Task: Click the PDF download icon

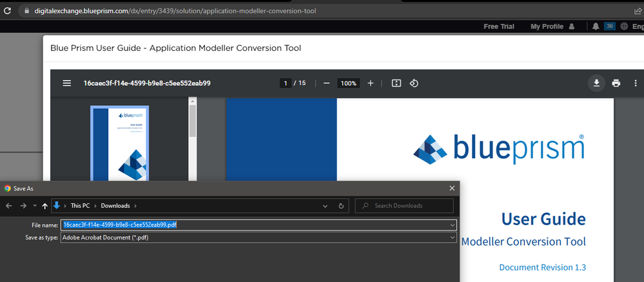Action: click(596, 83)
